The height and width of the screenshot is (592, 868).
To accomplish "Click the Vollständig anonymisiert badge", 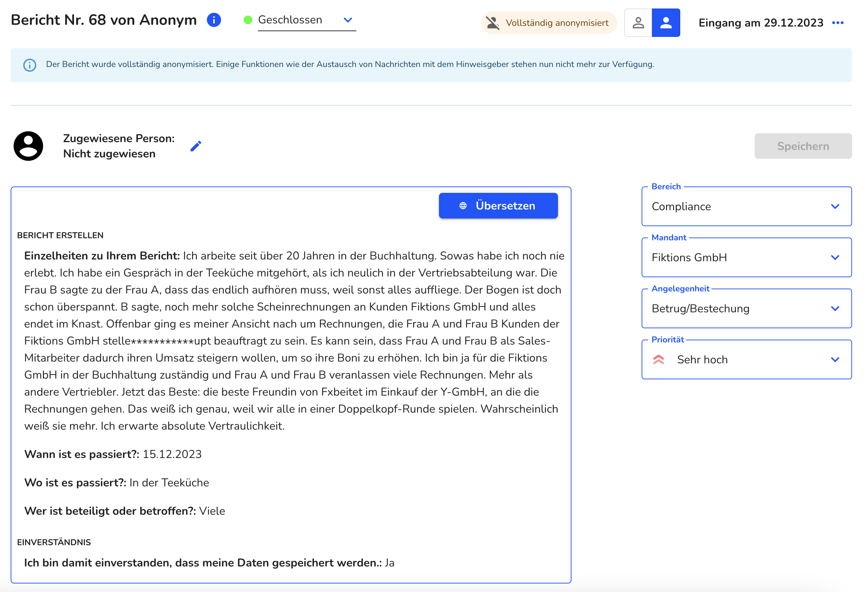I will (x=548, y=23).
